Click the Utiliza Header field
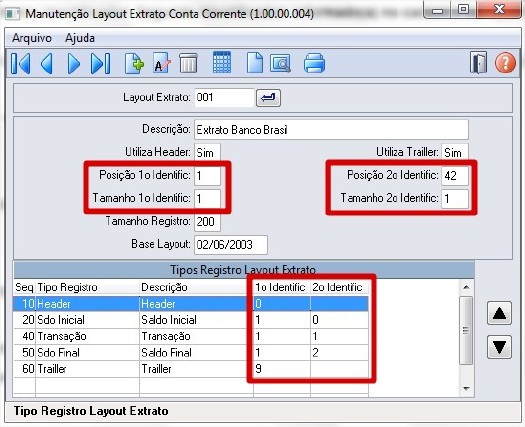Screen dimensions: 525x427 [x=207, y=153]
